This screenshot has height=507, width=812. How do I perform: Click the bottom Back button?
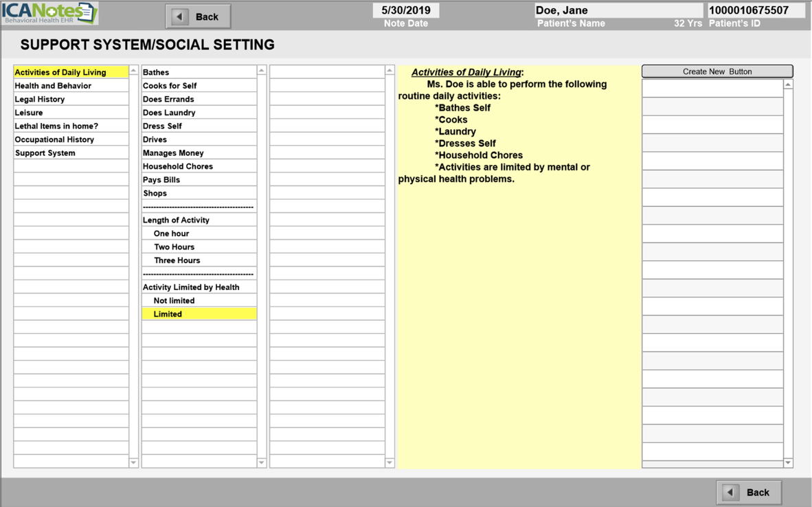[x=749, y=492]
